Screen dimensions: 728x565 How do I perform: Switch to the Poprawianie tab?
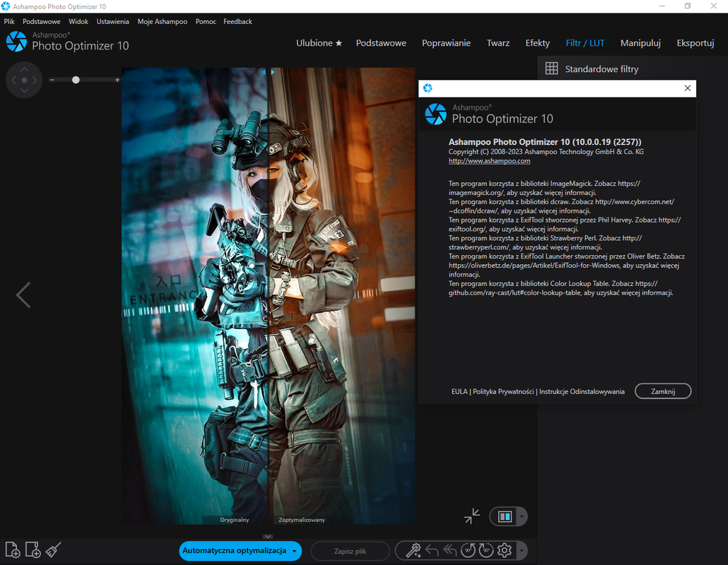pyautogui.click(x=446, y=42)
